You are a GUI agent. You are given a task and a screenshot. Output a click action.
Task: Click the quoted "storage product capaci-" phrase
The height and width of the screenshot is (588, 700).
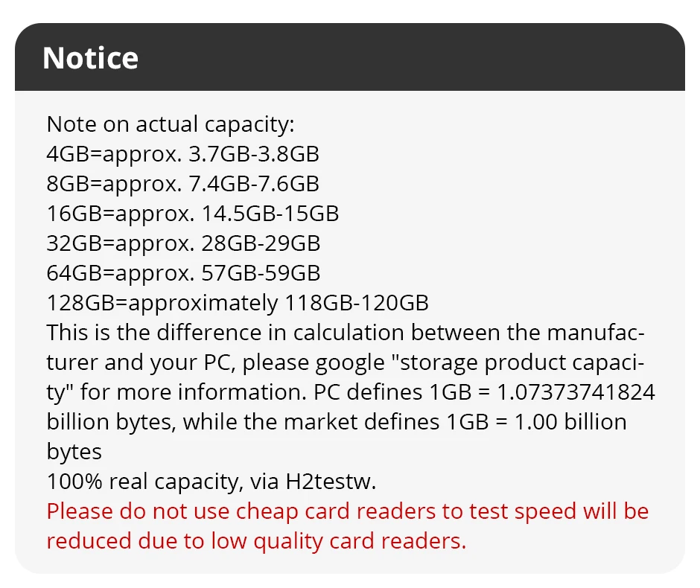coord(518,362)
